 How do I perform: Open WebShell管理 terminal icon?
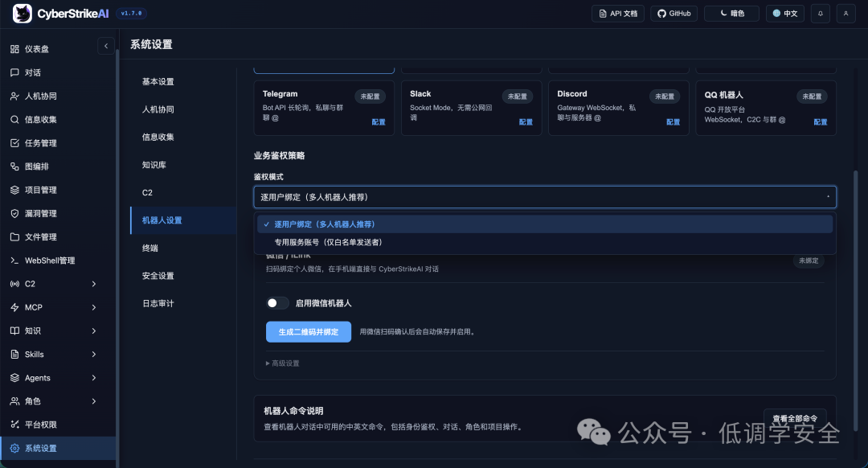[15, 261]
